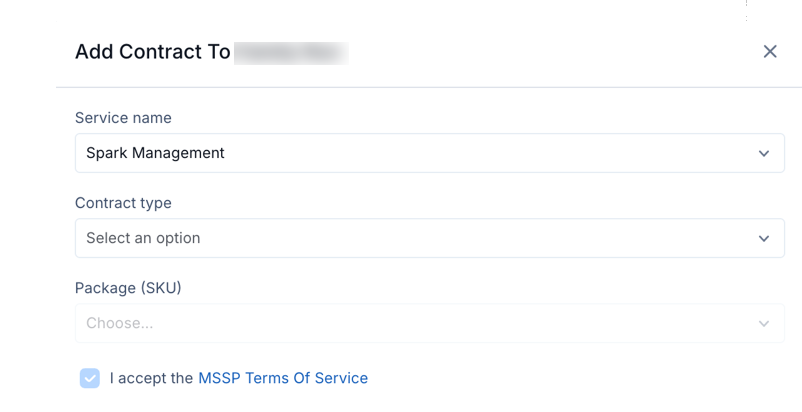Click the 'Contract type' field label
The width and height of the screenshot is (802, 412).
[123, 203]
